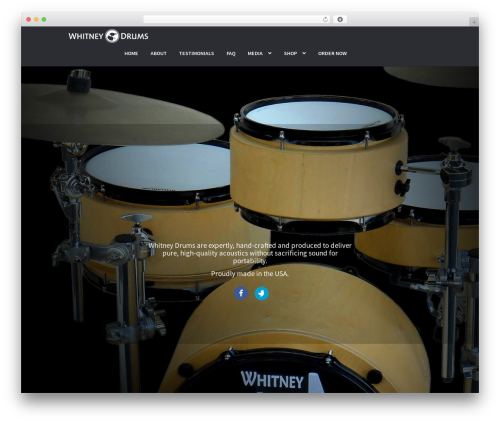Click the Order Now link

click(x=332, y=53)
